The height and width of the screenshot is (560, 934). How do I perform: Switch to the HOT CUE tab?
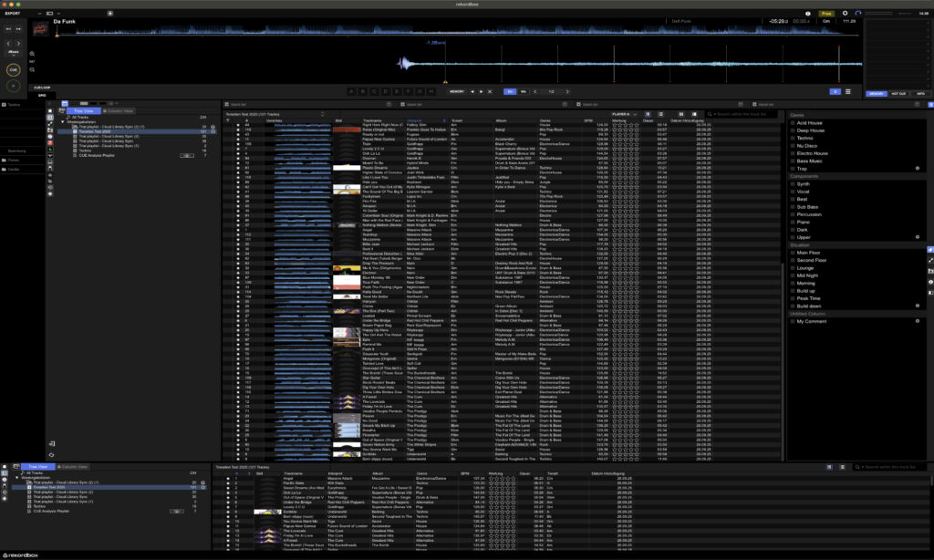(898, 93)
